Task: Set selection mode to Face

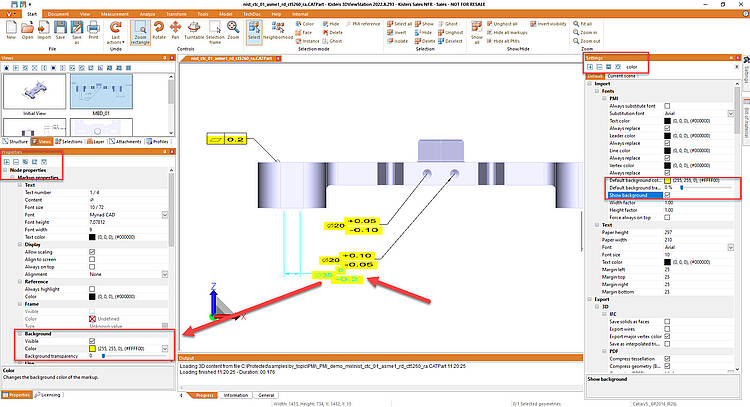Action: 304,33
